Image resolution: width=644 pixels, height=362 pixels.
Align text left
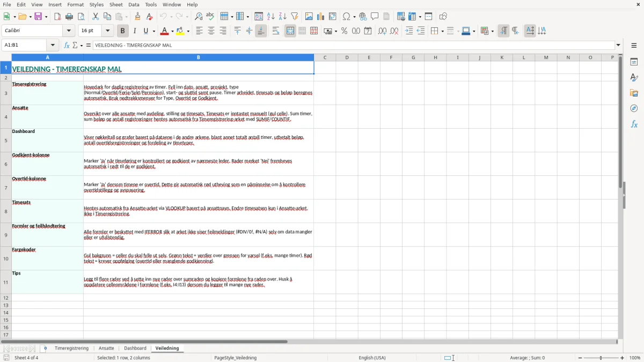tap(199, 31)
